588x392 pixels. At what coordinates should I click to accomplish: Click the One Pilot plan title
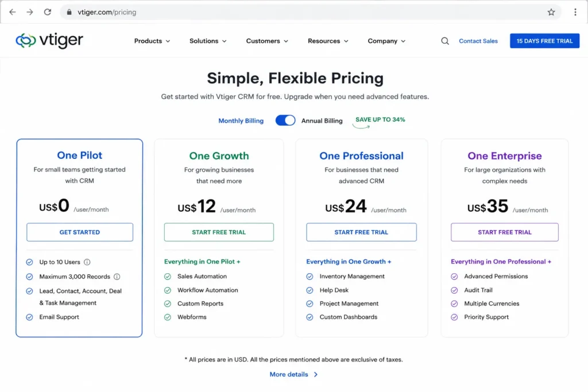pos(79,155)
